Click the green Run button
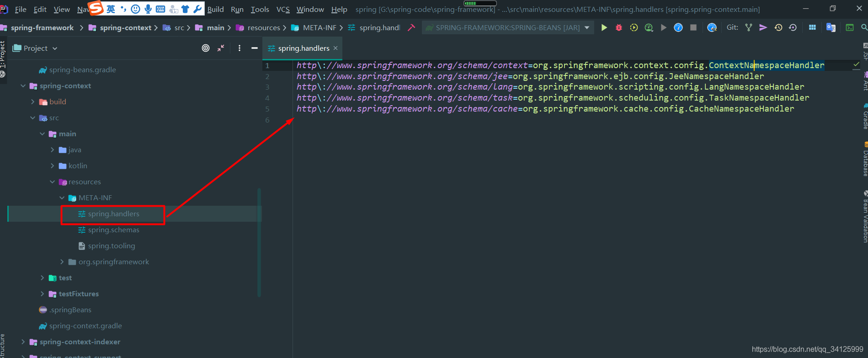 604,28
